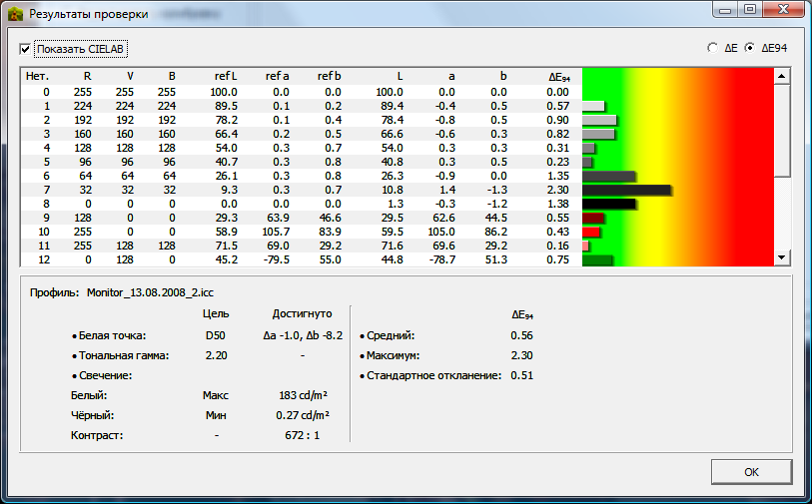
Task: Close the Результаты проверки window
Action: coord(781,11)
